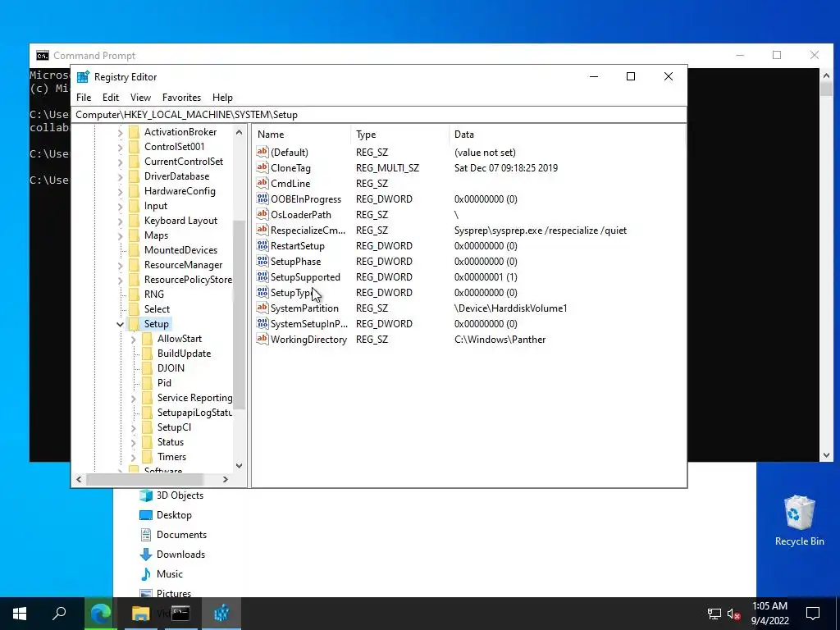Sort values by the Name column header

click(x=302, y=135)
